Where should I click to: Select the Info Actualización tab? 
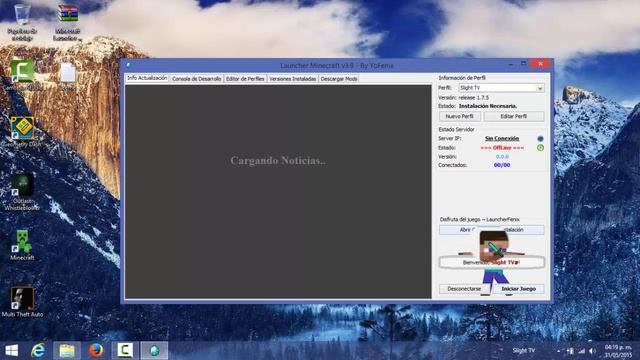coord(147,78)
